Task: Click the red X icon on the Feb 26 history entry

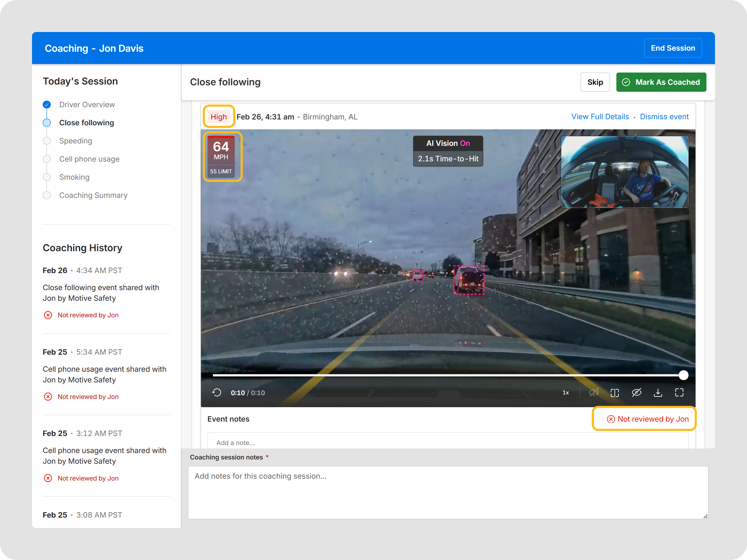Action: point(48,315)
